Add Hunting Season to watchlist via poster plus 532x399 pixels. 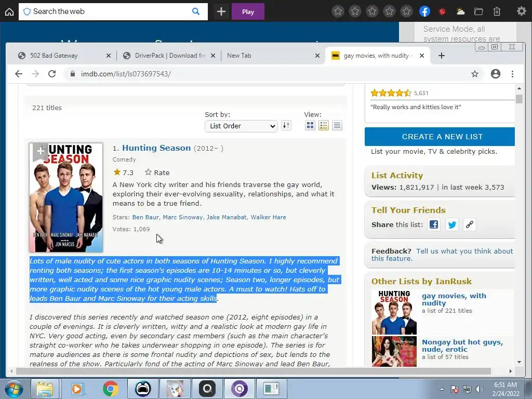(x=40, y=151)
